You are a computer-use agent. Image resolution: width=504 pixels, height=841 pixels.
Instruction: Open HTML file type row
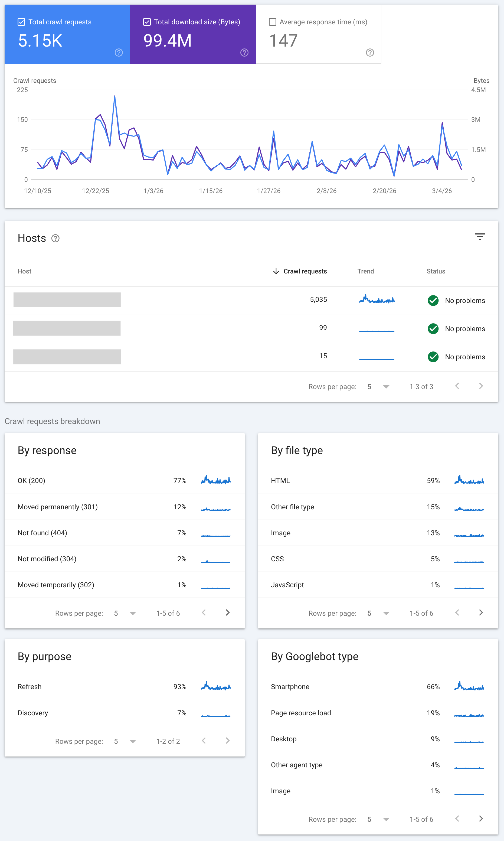click(x=378, y=481)
